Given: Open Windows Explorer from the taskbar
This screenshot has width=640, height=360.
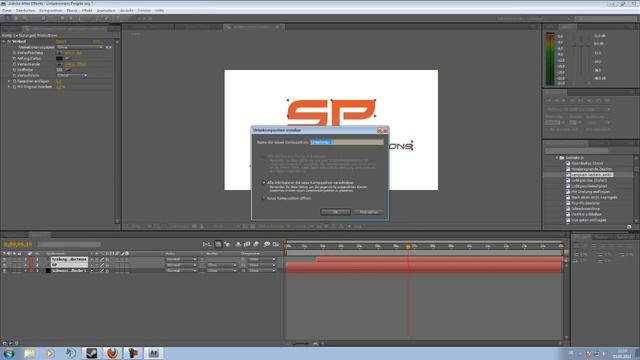Looking at the screenshot, I should click(x=29, y=353).
